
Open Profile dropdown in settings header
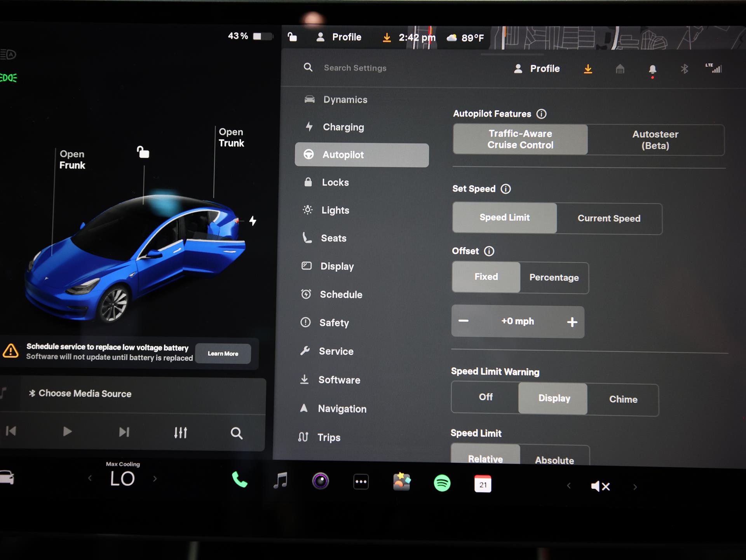coord(537,69)
